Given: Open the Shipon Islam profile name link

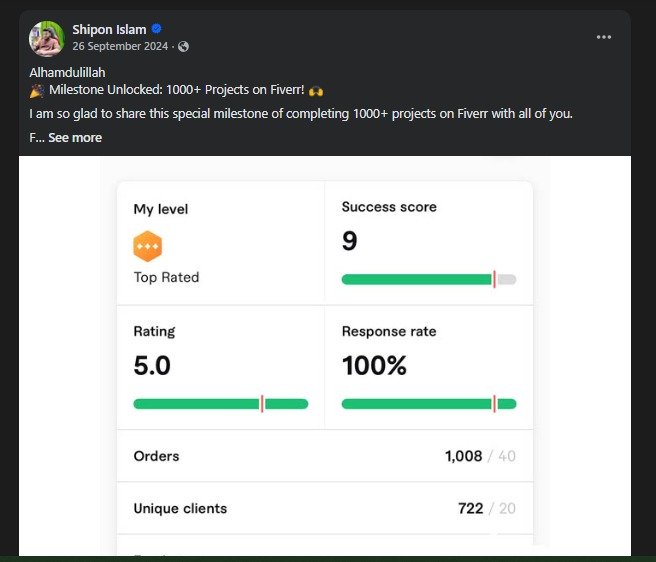Looking at the screenshot, I should click(x=109, y=30).
